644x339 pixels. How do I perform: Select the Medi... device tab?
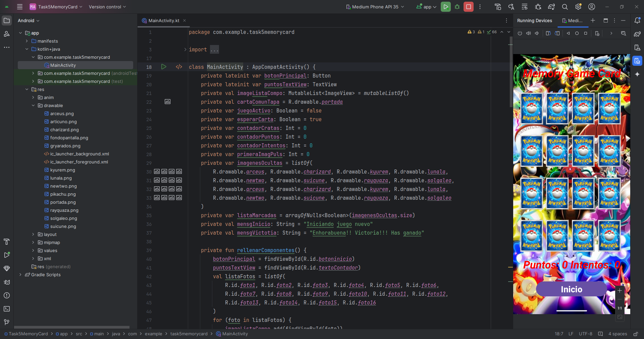(x=573, y=20)
